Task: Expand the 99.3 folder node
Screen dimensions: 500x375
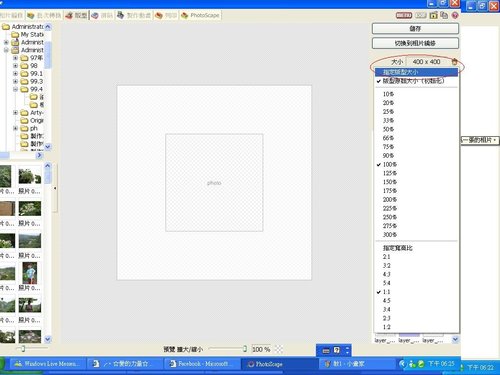Action: 15,81
